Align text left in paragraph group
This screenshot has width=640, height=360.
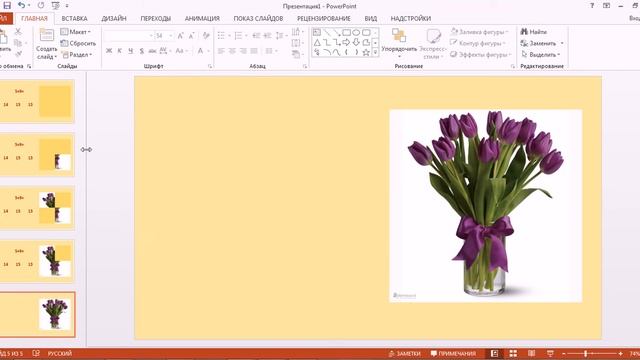click(x=221, y=51)
